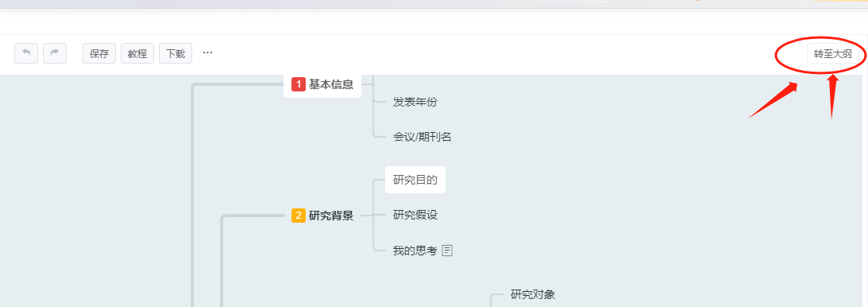Screen dimensions: 868x307
Task: Open the 教程 tutorial button
Action: click(x=137, y=54)
